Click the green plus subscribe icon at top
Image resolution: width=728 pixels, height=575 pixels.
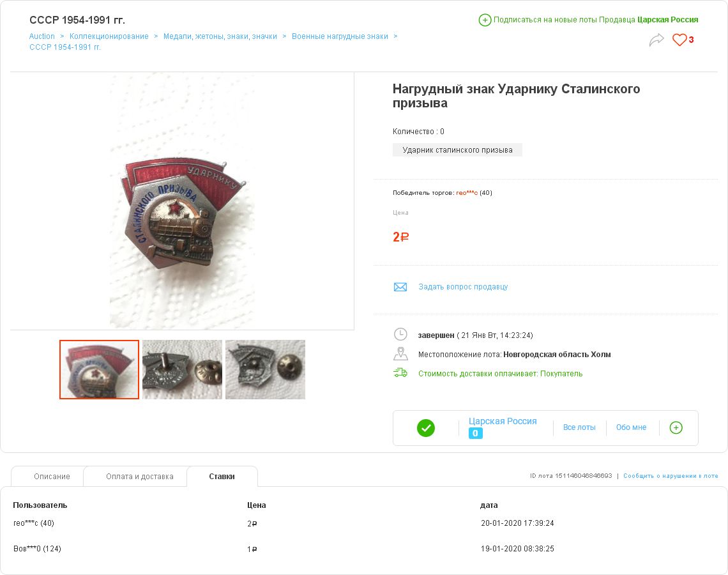click(x=485, y=20)
